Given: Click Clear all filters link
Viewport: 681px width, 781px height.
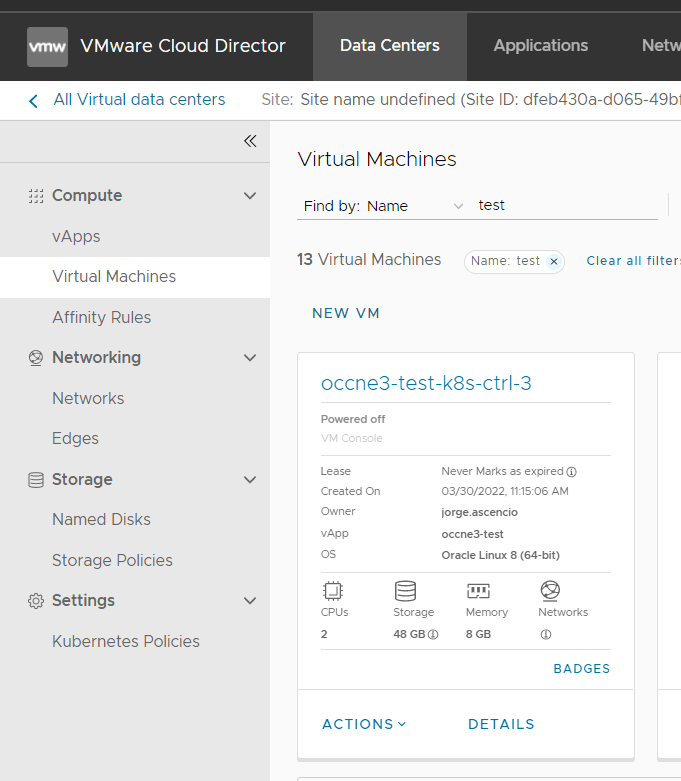Looking at the screenshot, I should (x=633, y=261).
